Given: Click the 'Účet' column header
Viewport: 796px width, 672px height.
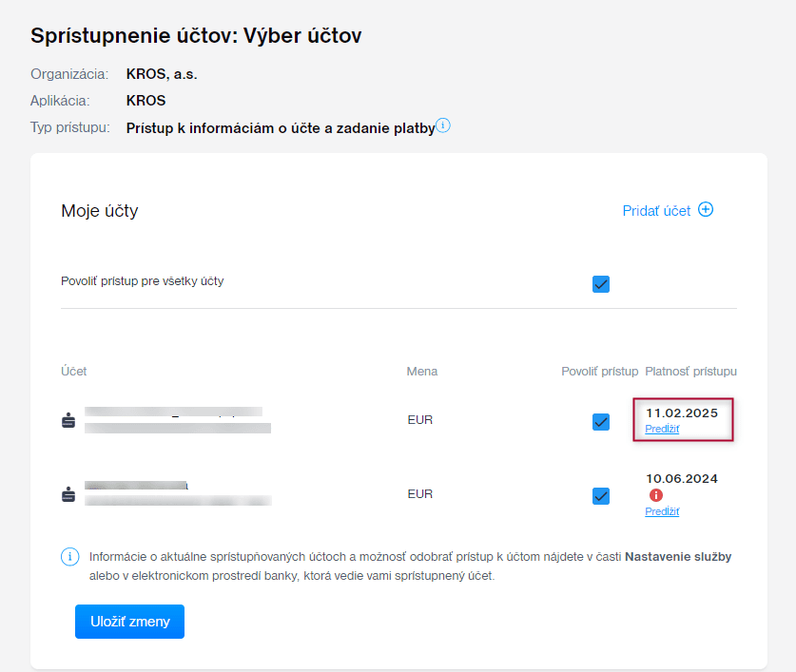Looking at the screenshot, I should point(73,371).
